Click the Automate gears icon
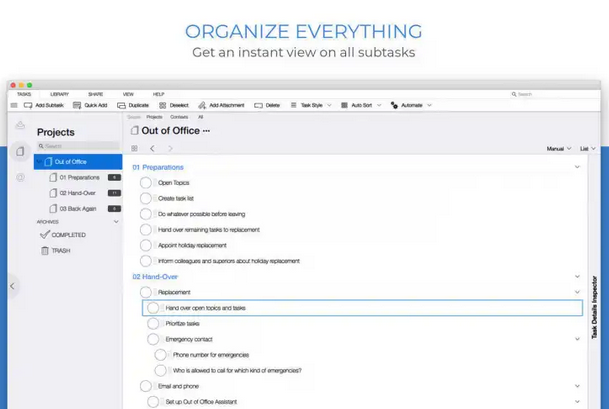The image size is (609, 409). pyautogui.click(x=394, y=105)
